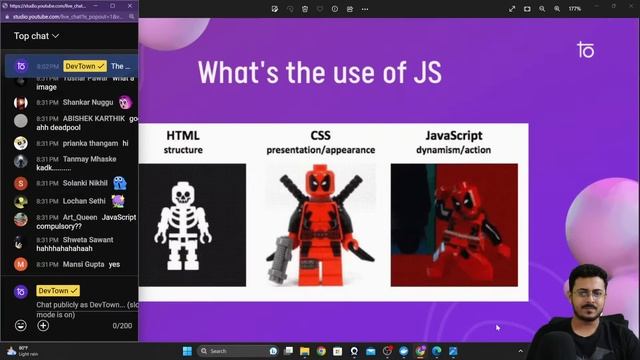Click the zoom in magnifier icon
Screen dimensions: 640x360
557,9
